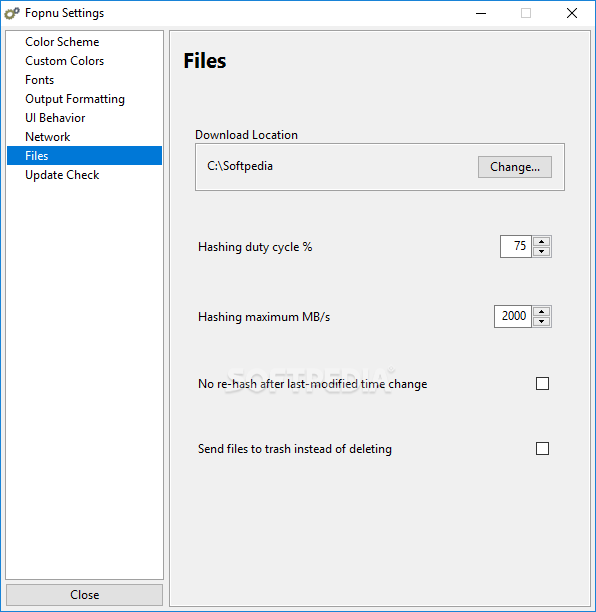
Task: Enable Send files to trash instead of deleting
Action: [x=542, y=448]
